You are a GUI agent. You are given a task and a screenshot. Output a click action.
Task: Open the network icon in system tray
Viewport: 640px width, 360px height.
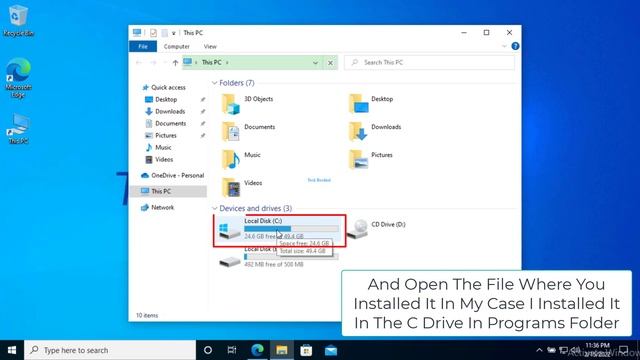pos(564,350)
